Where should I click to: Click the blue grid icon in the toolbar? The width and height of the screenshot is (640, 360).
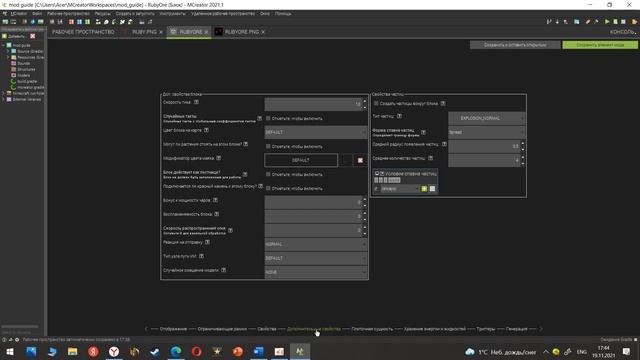click(x=79, y=22)
